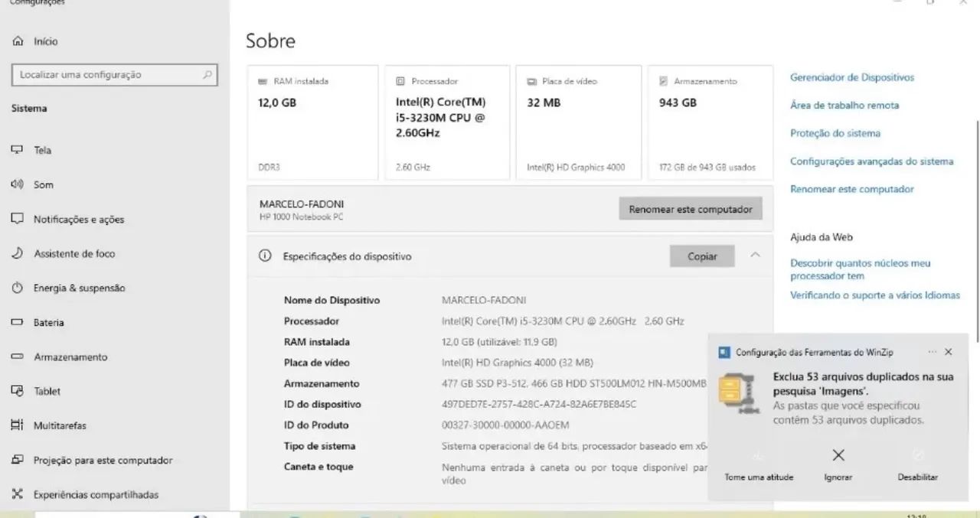980x518 pixels.
Task: Click the Copiar button
Action: coord(702,256)
